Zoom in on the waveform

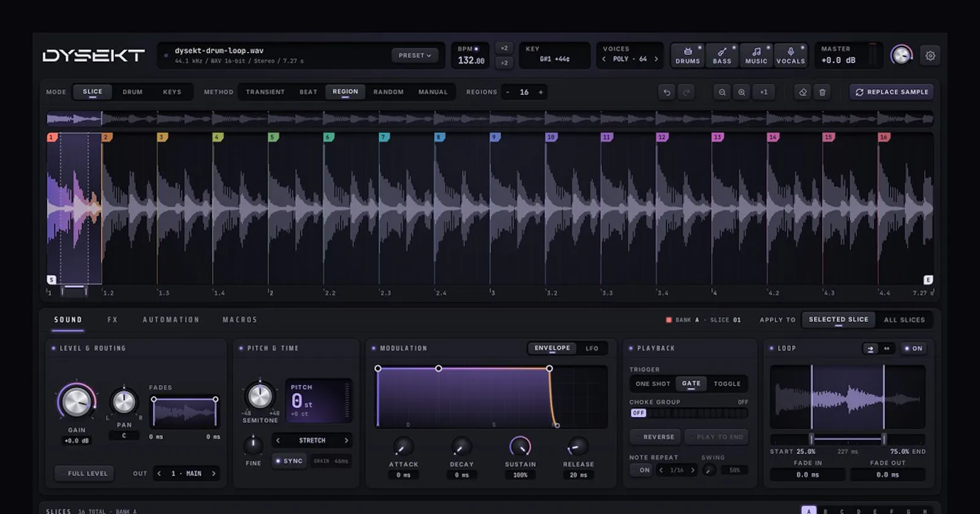pyautogui.click(x=742, y=92)
